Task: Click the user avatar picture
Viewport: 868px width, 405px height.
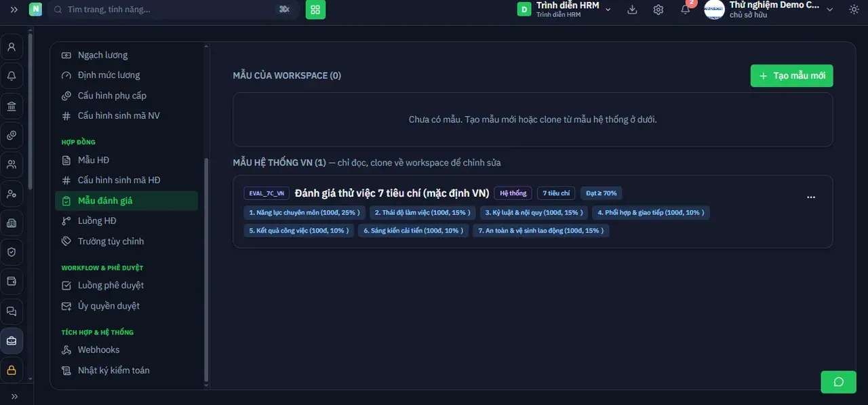Action: pyautogui.click(x=714, y=9)
